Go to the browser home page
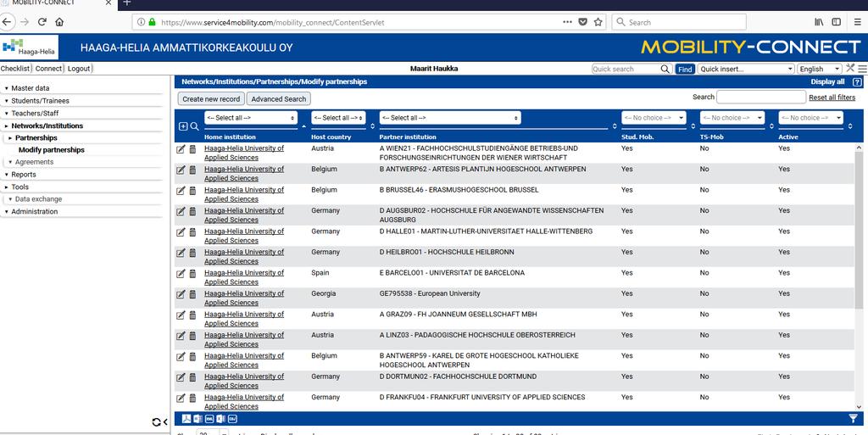 (x=59, y=22)
